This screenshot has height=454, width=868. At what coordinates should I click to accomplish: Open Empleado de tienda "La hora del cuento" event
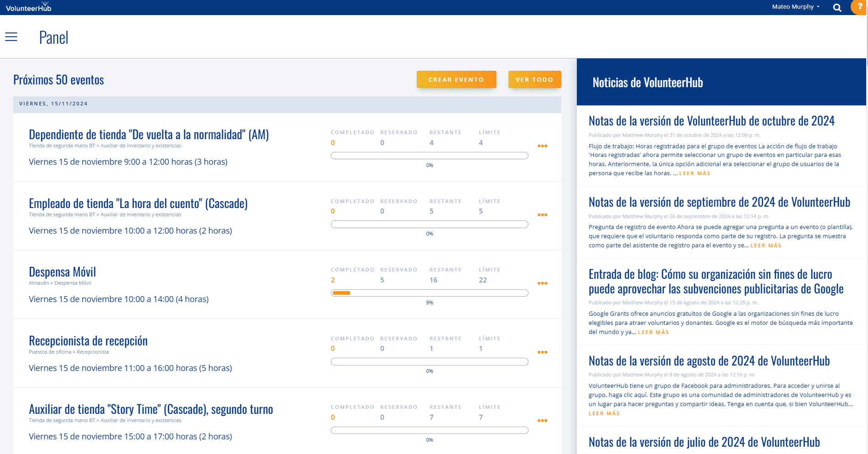(x=138, y=204)
